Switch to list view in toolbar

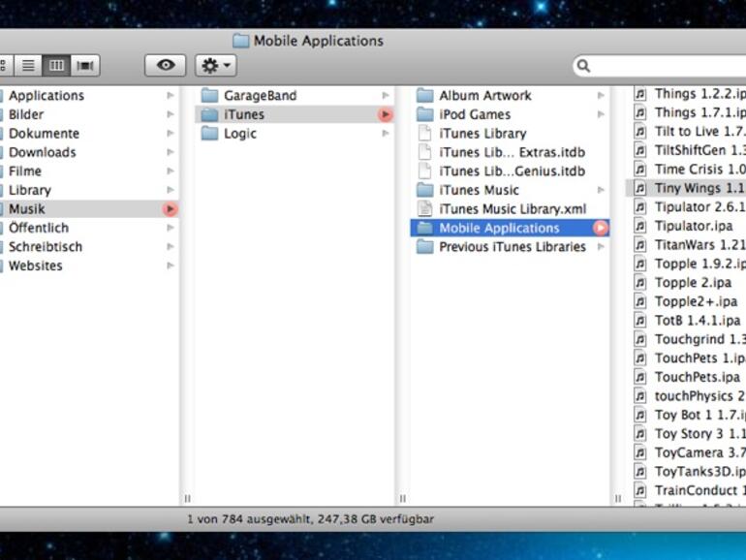point(28,65)
